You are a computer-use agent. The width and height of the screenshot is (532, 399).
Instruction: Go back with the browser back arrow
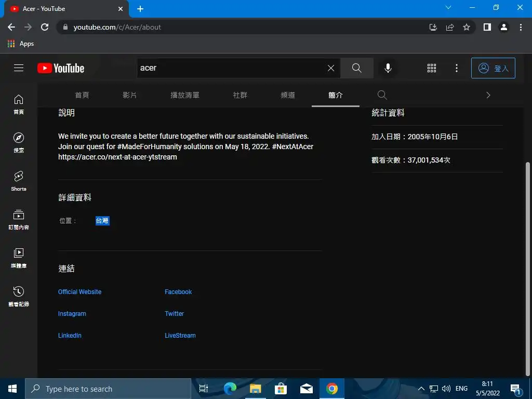click(11, 27)
